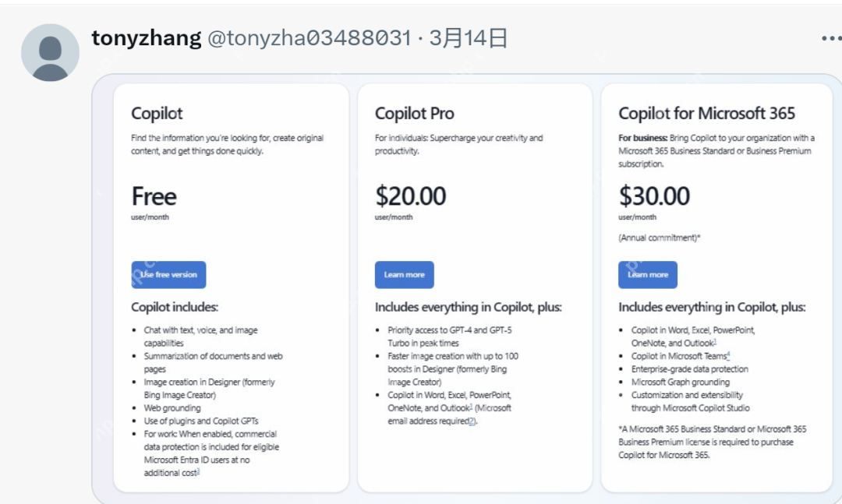This screenshot has height=504, width=842.
Task: Click the Copilot Pro plan heading
Action: click(414, 114)
